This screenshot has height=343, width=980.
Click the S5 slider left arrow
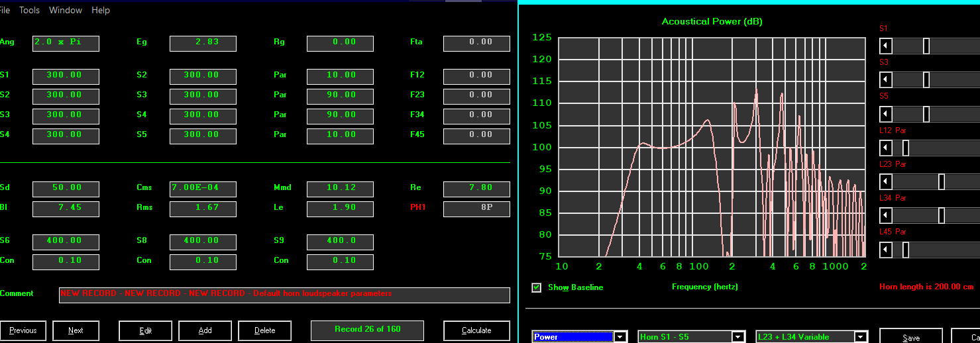885,114
